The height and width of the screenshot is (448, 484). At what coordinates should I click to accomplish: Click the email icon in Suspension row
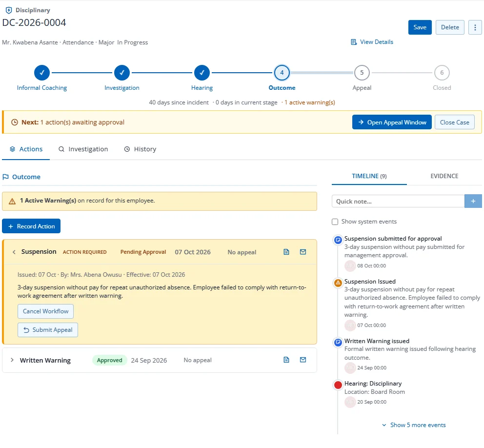[303, 252]
